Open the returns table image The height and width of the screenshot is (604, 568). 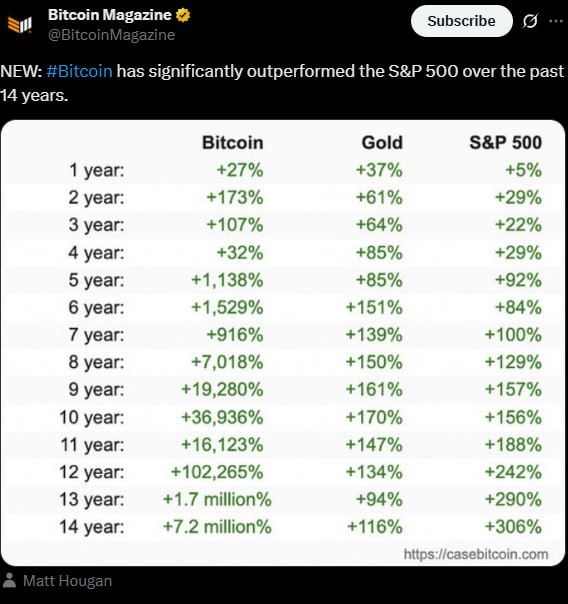(x=283, y=343)
